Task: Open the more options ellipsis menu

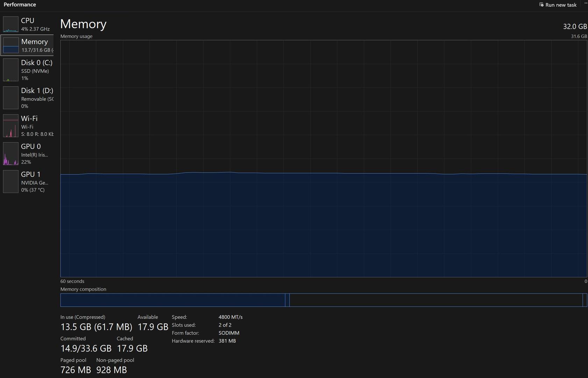Action: [586, 3]
